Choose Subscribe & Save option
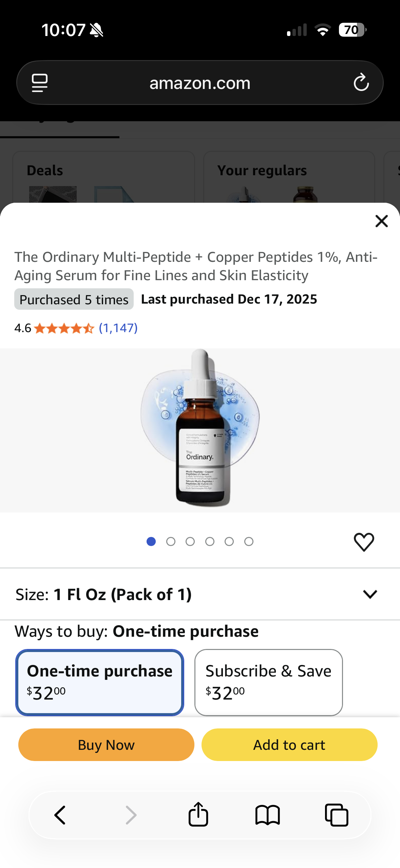Screen dimensions: 400x868 268,682
